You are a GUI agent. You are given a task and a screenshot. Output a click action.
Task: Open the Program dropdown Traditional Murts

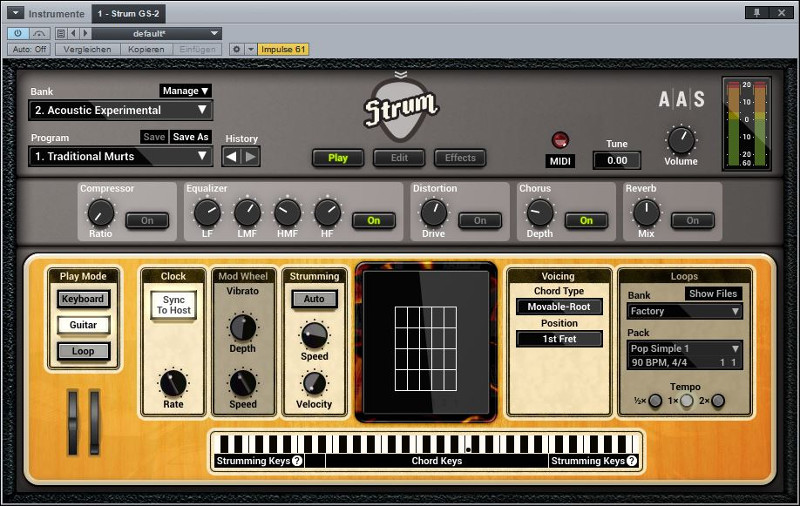coord(120,156)
